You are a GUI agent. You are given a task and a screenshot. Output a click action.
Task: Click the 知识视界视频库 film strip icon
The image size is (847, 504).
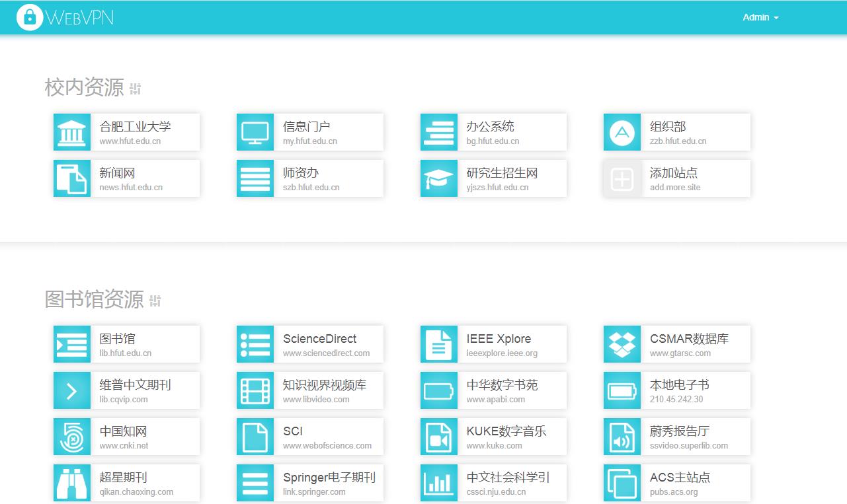pos(255,390)
